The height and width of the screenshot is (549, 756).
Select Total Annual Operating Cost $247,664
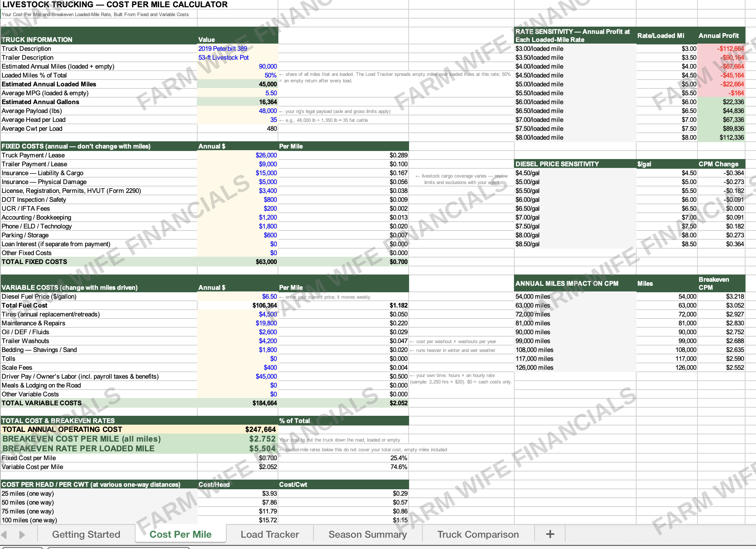238,430
